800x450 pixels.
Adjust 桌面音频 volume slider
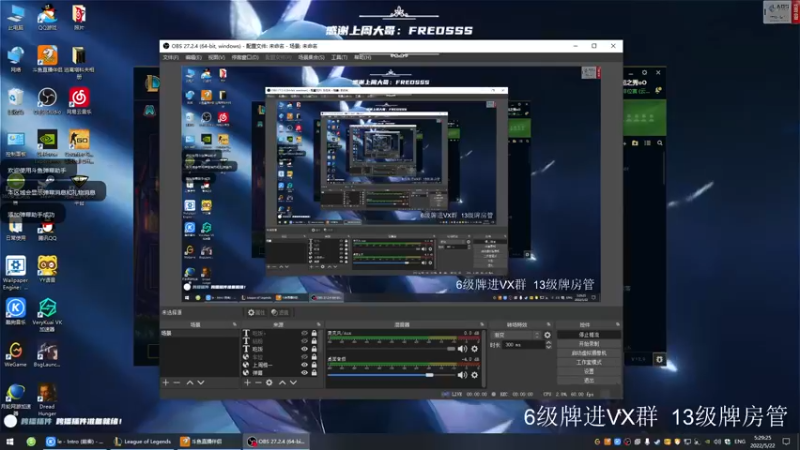(391, 375)
